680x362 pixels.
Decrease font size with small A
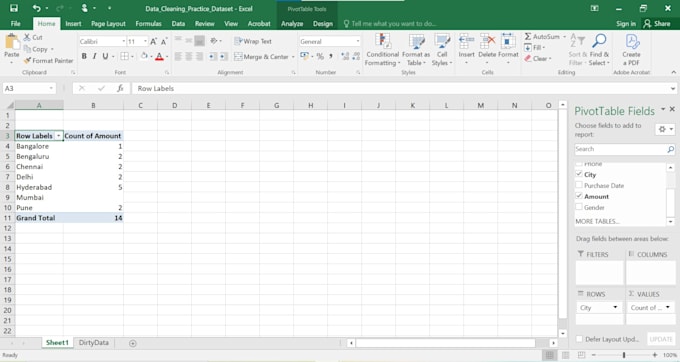pos(164,42)
